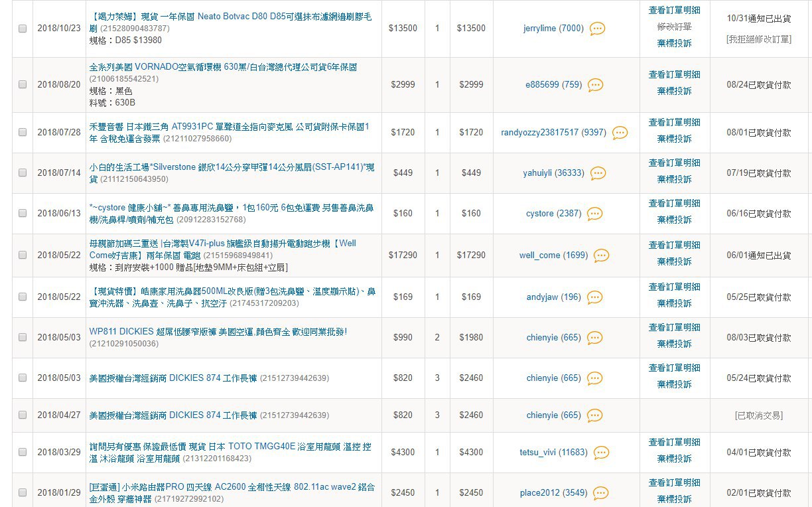Click 查看訂單明細 for the yahuiyli order
The width and height of the screenshot is (812, 507).
pyautogui.click(x=674, y=163)
